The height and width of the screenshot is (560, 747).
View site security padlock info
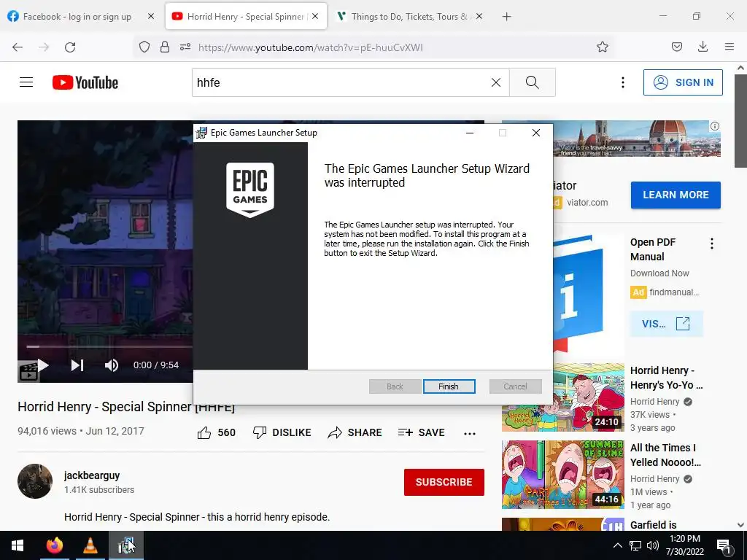[x=164, y=47]
